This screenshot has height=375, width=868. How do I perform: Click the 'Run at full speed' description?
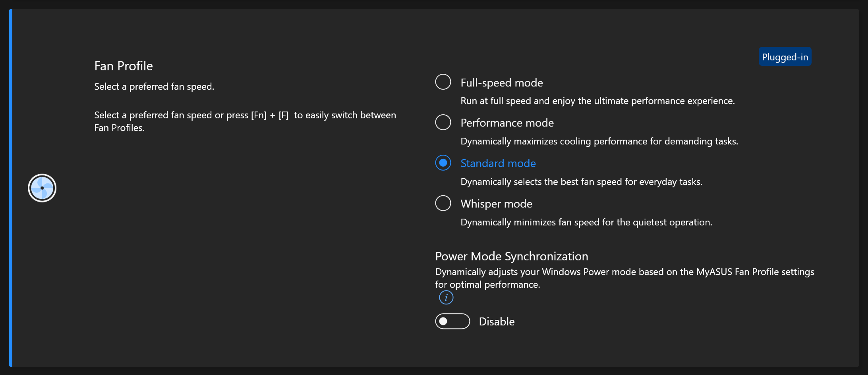(597, 101)
